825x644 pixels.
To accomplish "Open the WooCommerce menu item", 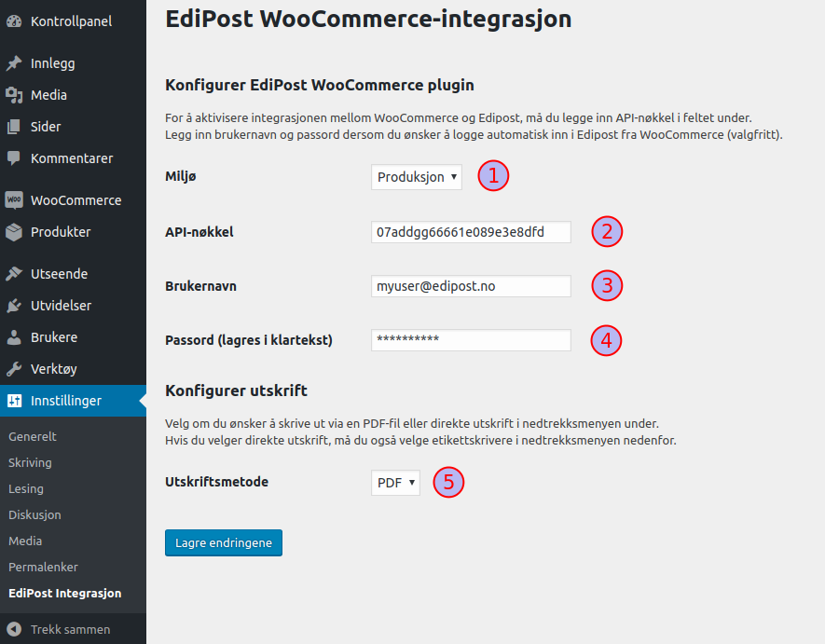I will pos(73,200).
